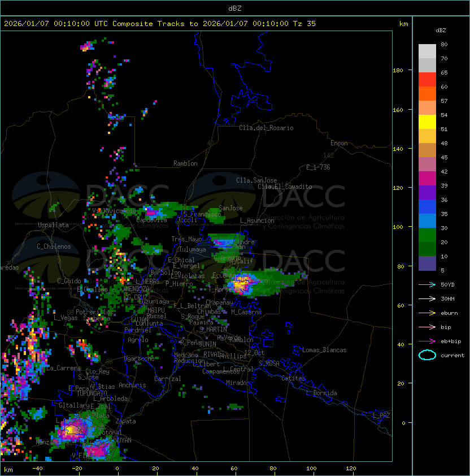Screen dimensions: 470x476
Task: Click the 'Villavicencio' map label
Action: coord(114,211)
